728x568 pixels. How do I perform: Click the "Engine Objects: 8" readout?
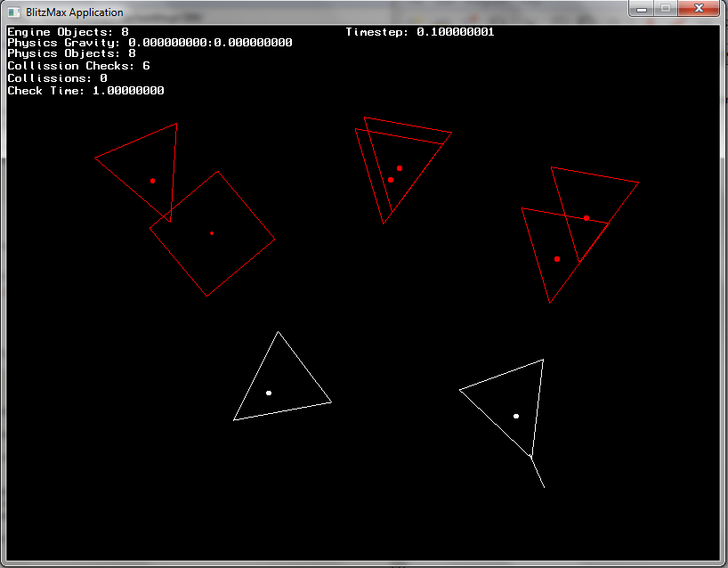point(68,32)
